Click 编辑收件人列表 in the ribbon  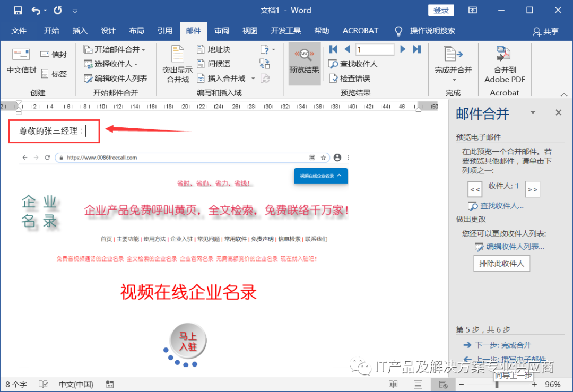click(x=115, y=78)
